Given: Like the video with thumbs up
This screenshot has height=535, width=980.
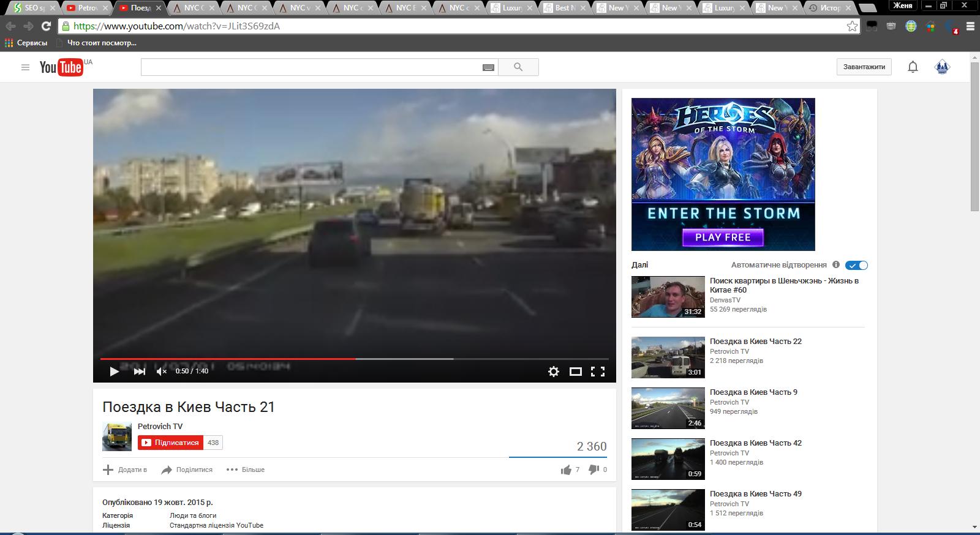Looking at the screenshot, I should click(566, 470).
